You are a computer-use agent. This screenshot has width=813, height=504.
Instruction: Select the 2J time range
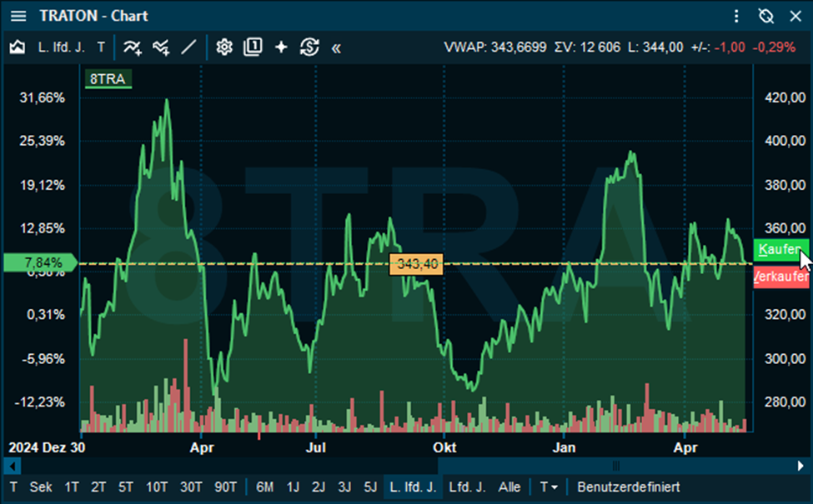[x=319, y=487]
